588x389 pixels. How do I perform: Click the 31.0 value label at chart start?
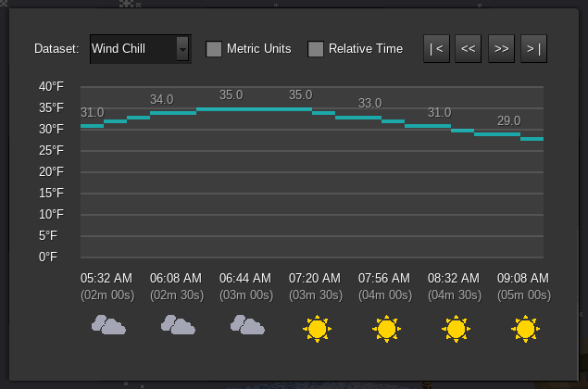click(92, 113)
